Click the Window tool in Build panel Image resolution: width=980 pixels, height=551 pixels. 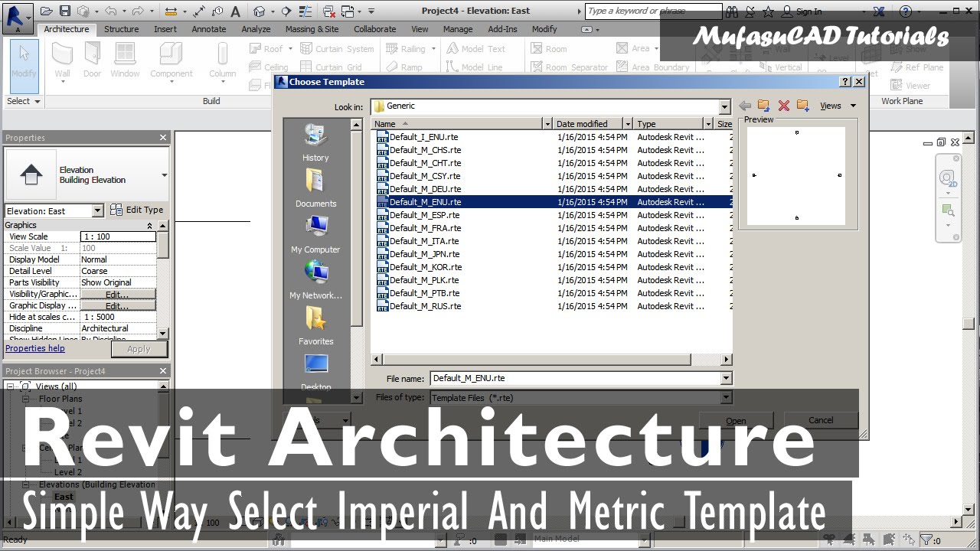pyautogui.click(x=125, y=60)
